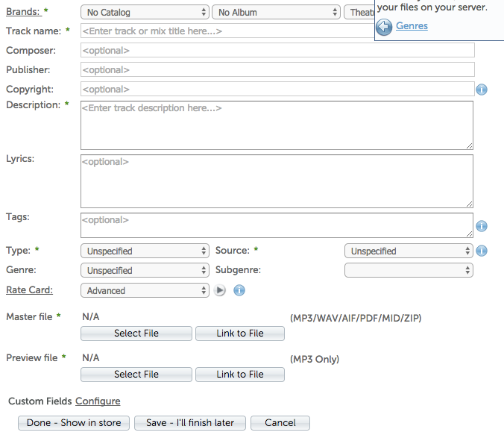Open the No Catalog dropdown
504x438 pixels.
pyautogui.click(x=145, y=13)
